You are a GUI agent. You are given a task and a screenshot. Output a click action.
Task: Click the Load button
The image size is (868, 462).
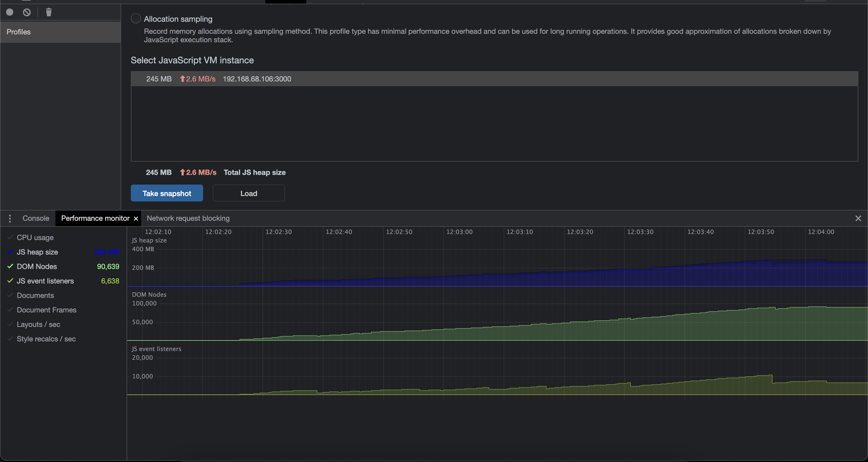(248, 193)
